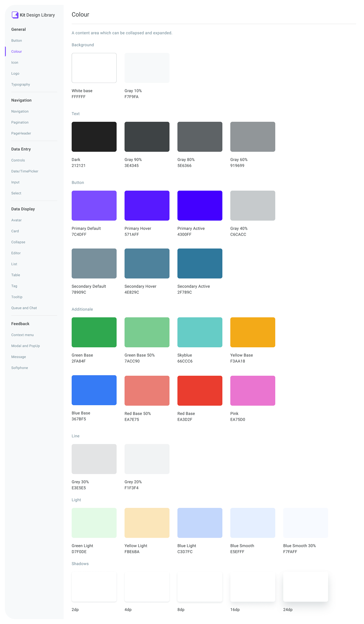Select the Red Base EA3D2F swatch
Screen dimensions: 364x624
coord(200,391)
